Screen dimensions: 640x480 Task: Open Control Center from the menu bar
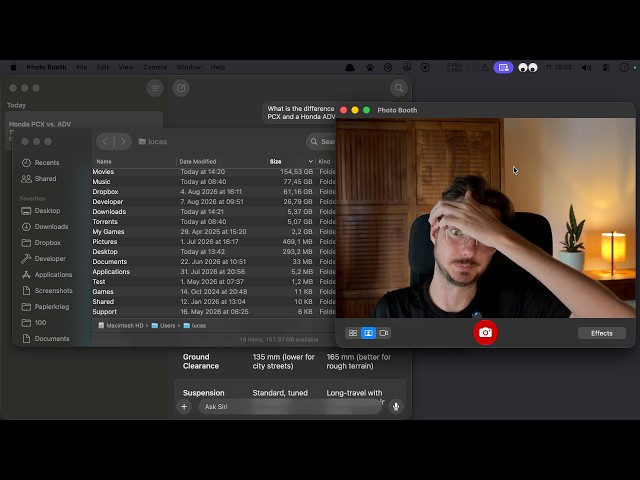point(607,68)
